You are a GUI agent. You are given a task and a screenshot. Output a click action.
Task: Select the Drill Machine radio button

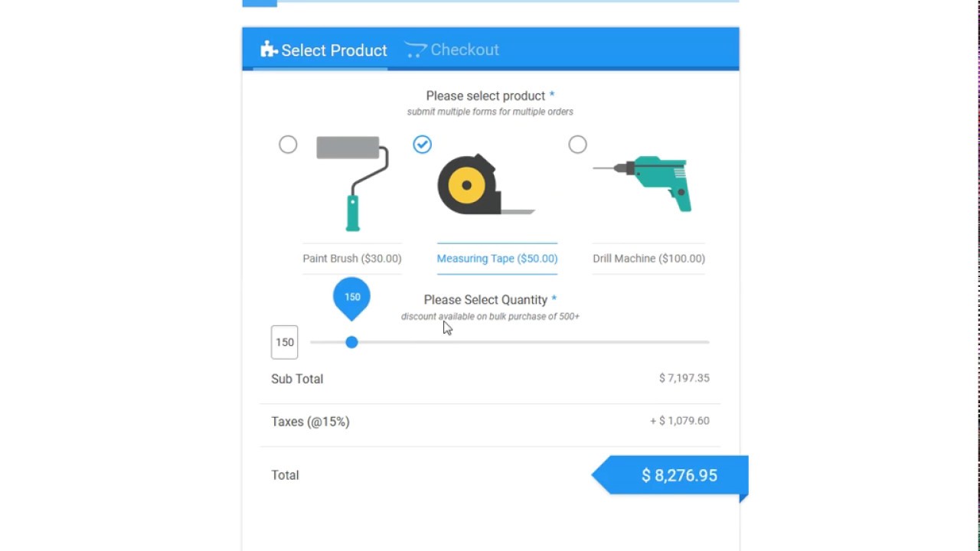click(577, 145)
